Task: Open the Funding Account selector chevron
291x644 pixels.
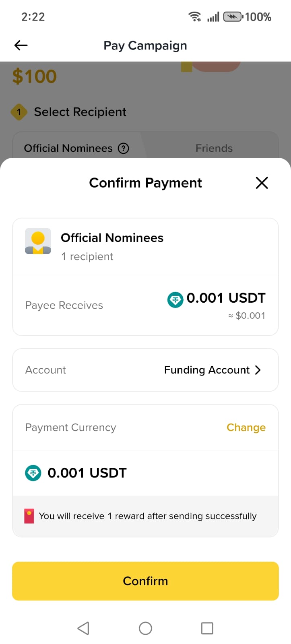Action: pyautogui.click(x=258, y=370)
